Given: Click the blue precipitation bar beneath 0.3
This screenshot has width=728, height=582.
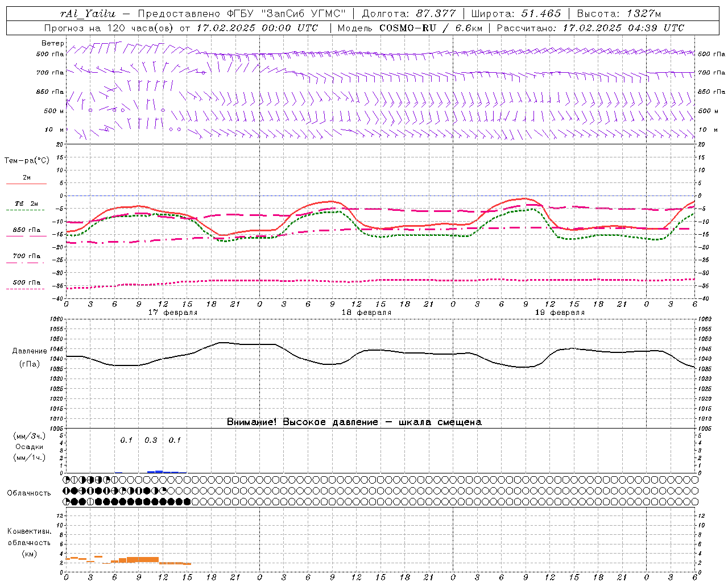Looking at the screenshot, I should coord(155,471).
